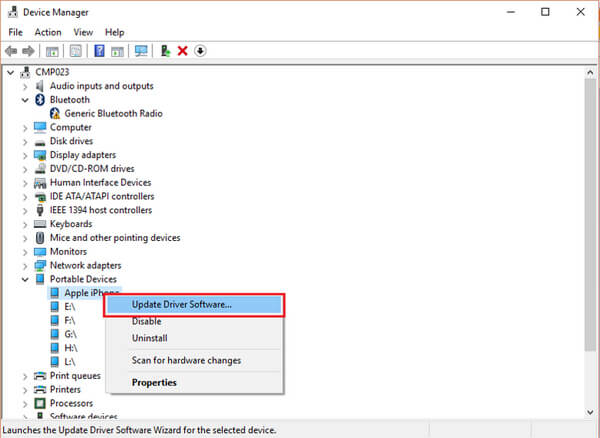Screen dimensions: 600x438
Task: Select the CMP023 computer name
Action: (52, 72)
